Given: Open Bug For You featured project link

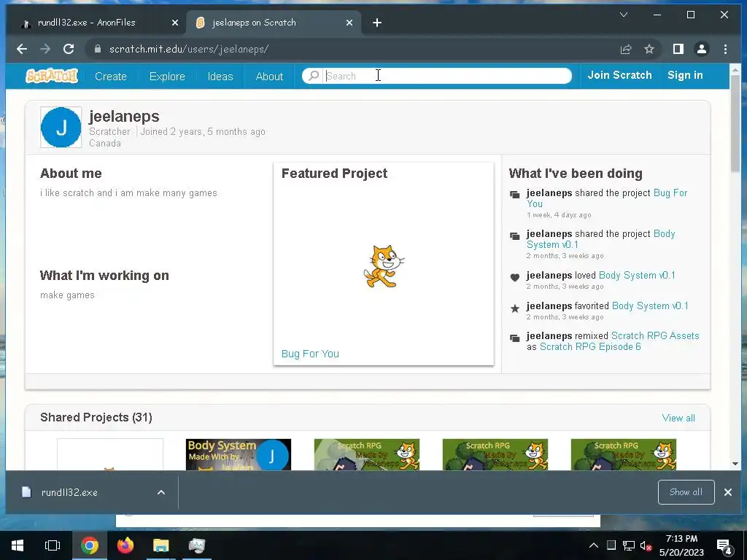Looking at the screenshot, I should pyautogui.click(x=310, y=354).
